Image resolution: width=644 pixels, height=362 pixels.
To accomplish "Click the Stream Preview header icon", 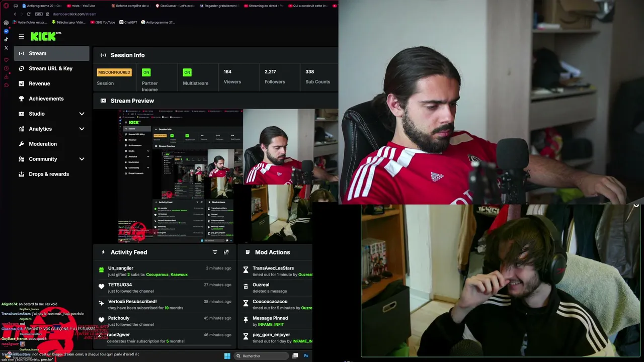I will coord(103,101).
